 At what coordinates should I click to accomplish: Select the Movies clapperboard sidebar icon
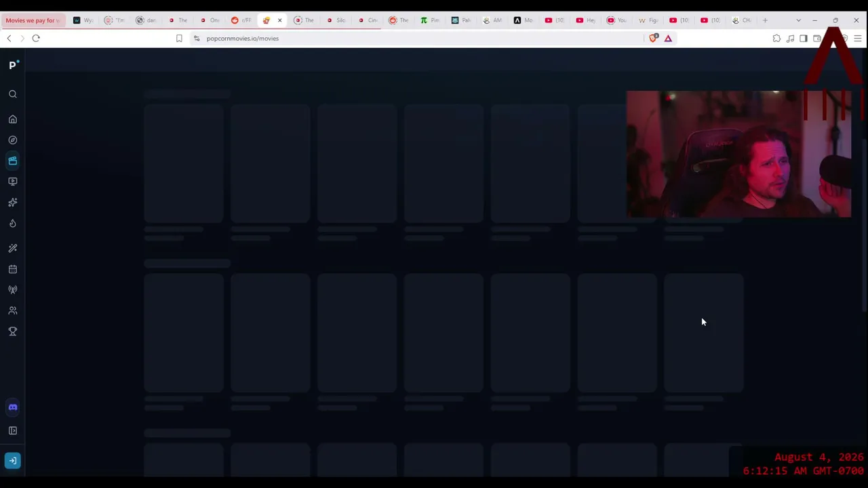click(13, 161)
